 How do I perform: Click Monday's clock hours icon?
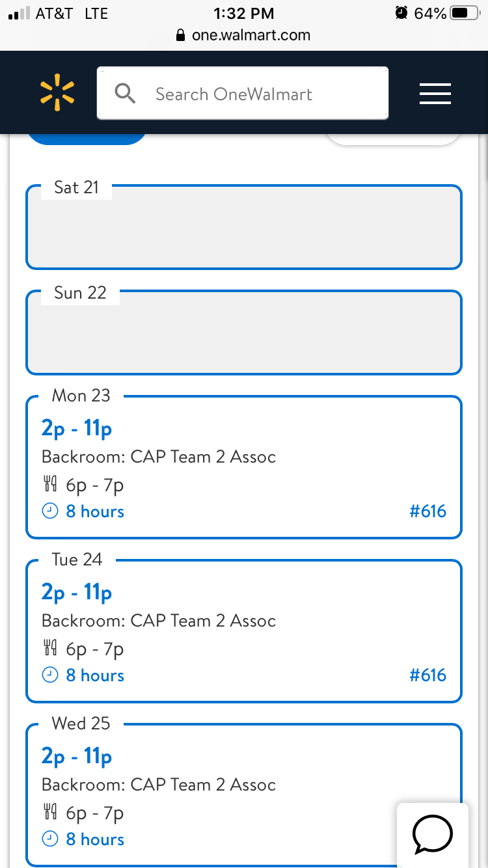tap(50, 511)
